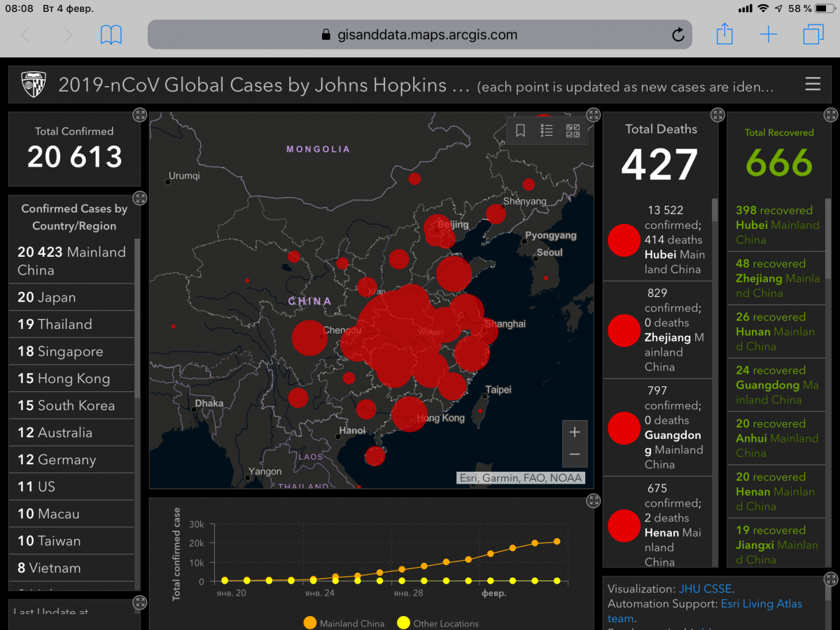The width and height of the screenshot is (840, 630).
Task: Open a new tab with plus icon
Action: (769, 34)
